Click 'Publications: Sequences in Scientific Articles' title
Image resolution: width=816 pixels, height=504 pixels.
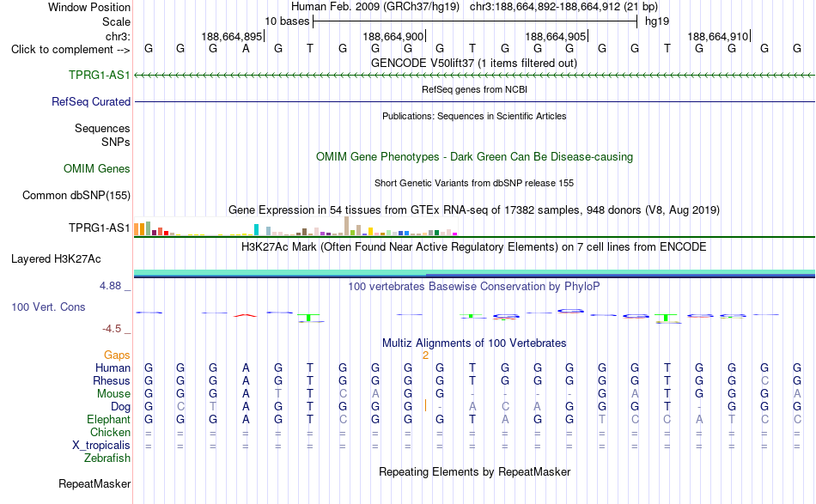coord(474,116)
